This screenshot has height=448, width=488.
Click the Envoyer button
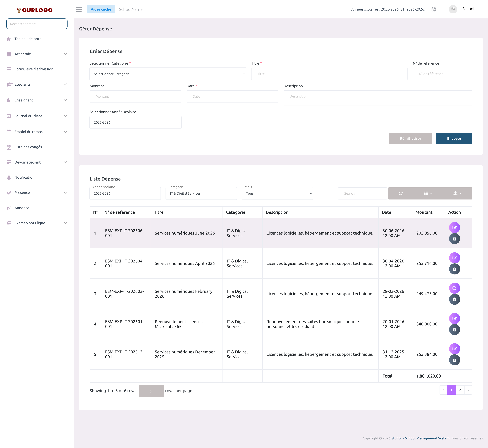pos(454,138)
